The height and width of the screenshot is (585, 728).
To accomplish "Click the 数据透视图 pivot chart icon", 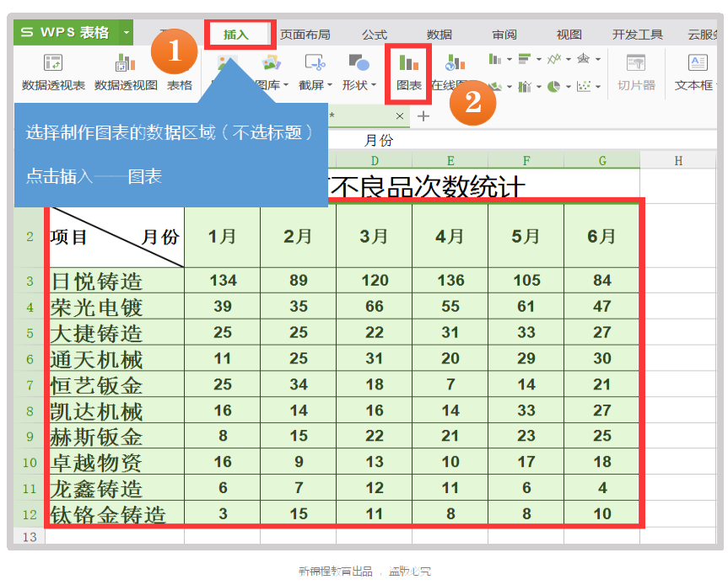I will click(126, 62).
